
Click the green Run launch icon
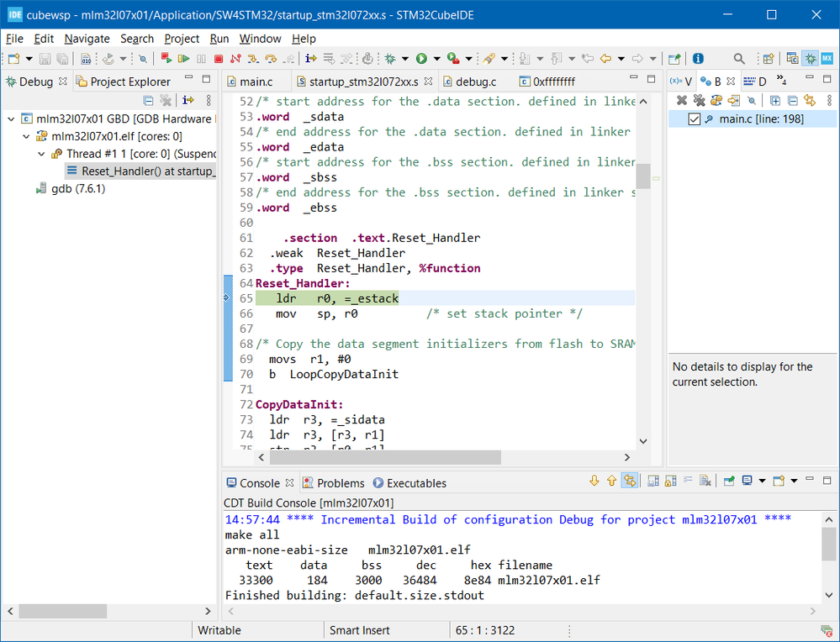pos(421,58)
